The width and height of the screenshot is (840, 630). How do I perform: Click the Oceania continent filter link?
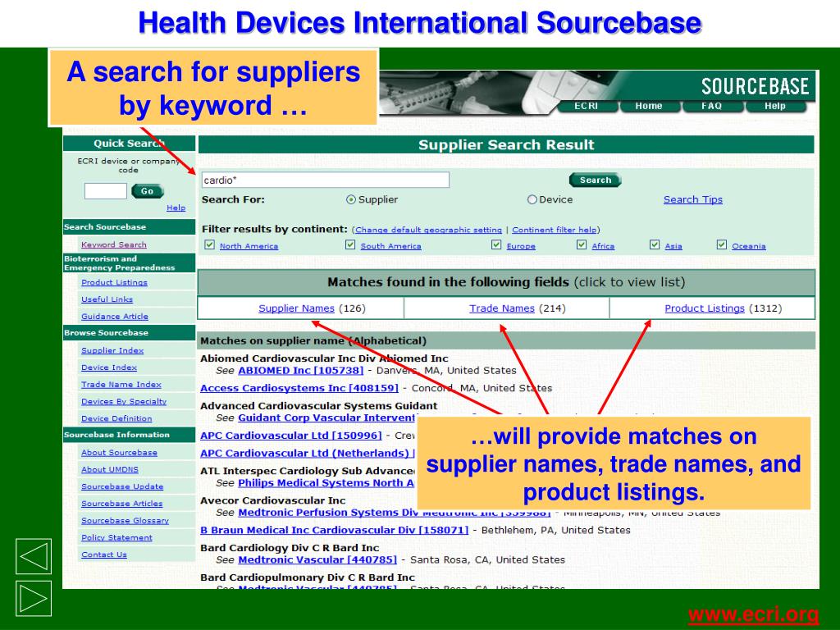pyautogui.click(x=748, y=246)
